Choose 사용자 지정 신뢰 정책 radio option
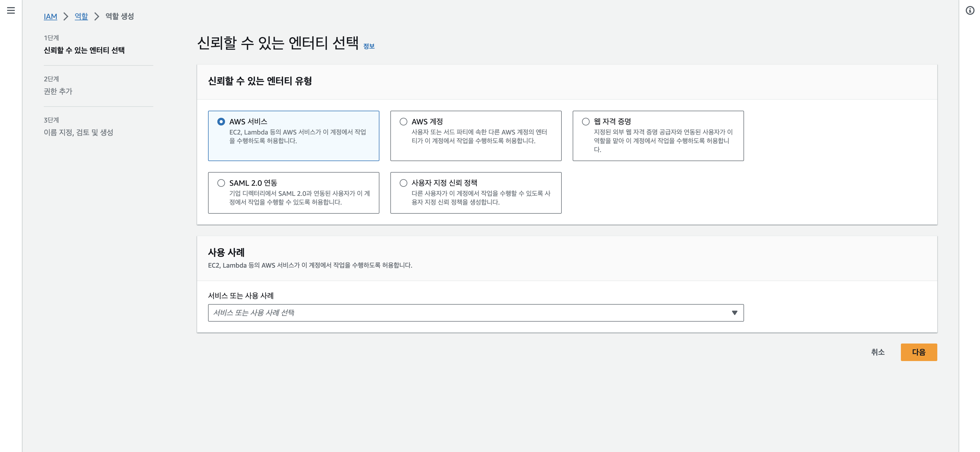Image resolution: width=980 pixels, height=452 pixels. tap(403, 183)
